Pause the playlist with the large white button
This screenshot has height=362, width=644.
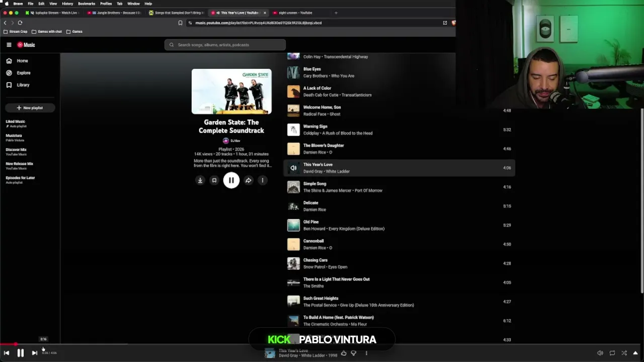coord(231,180)
